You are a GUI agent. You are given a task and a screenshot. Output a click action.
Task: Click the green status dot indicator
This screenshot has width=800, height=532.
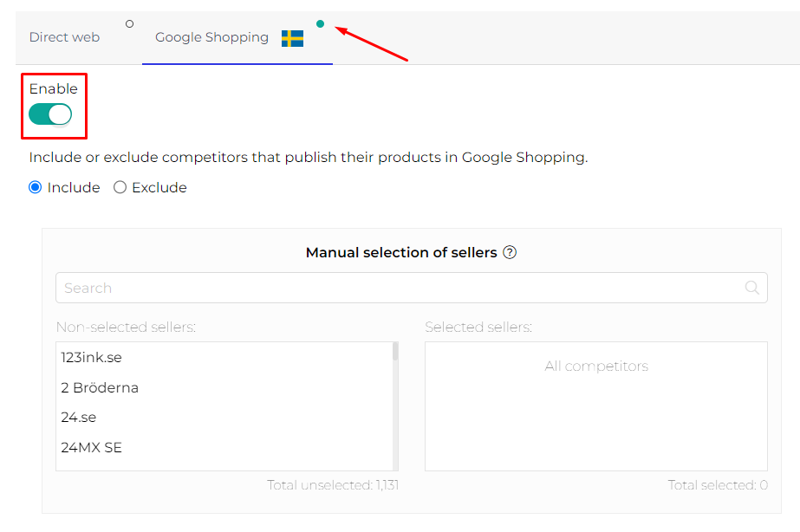pos(321,24)
